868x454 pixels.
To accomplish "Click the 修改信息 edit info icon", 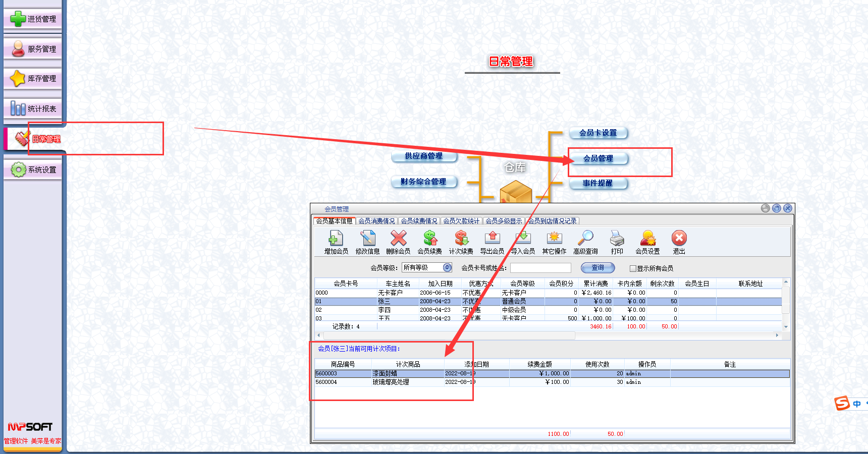I will click(367, 239).
